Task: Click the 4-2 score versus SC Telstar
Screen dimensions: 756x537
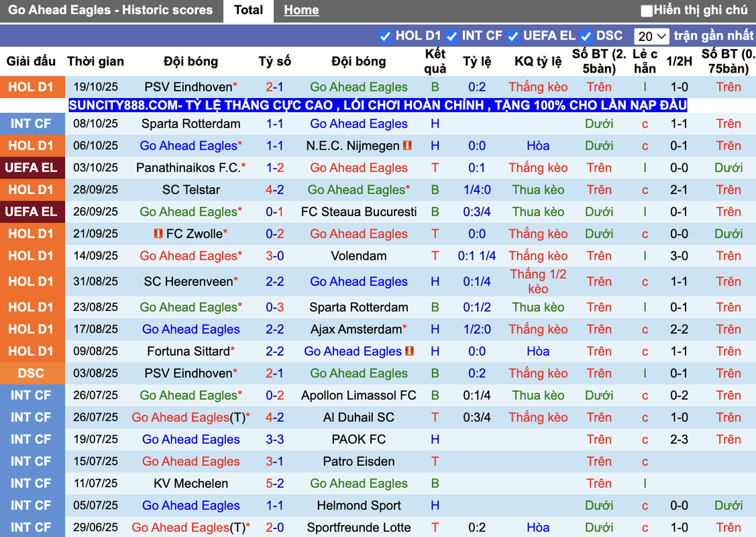Action: (x=275, y=189)
